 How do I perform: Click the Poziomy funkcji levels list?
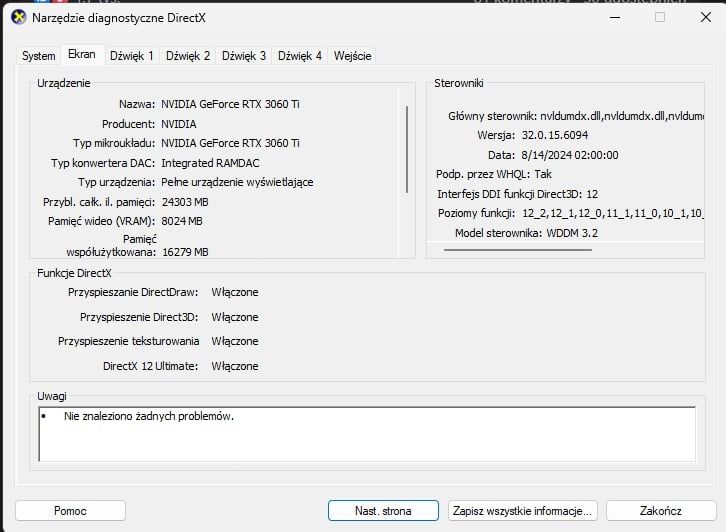(x=613, y=213)
